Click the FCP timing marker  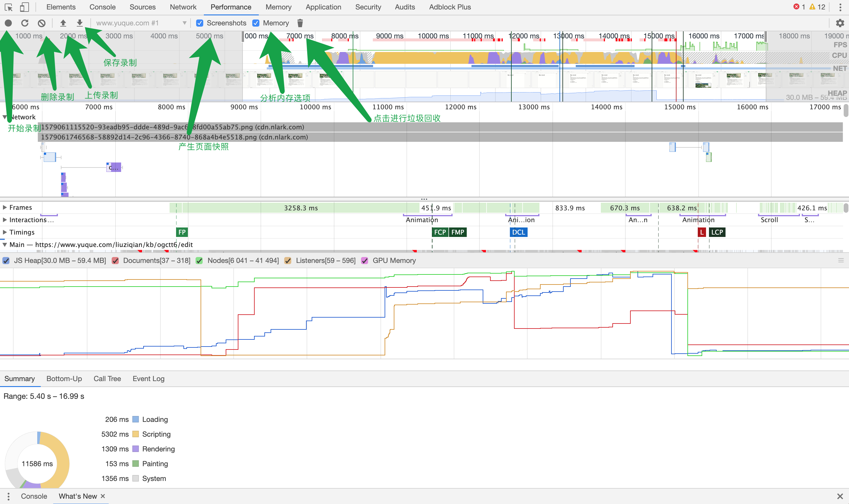(x=440, y=232)
